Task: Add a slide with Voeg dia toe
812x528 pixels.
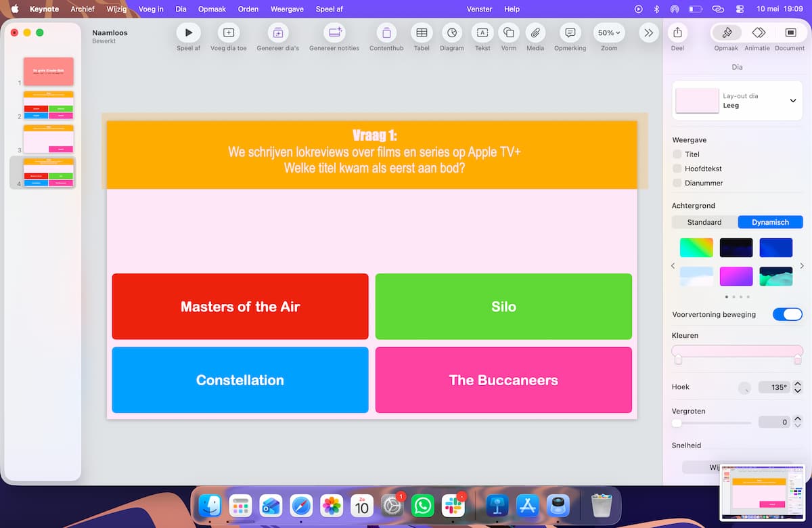Action: 229,32
